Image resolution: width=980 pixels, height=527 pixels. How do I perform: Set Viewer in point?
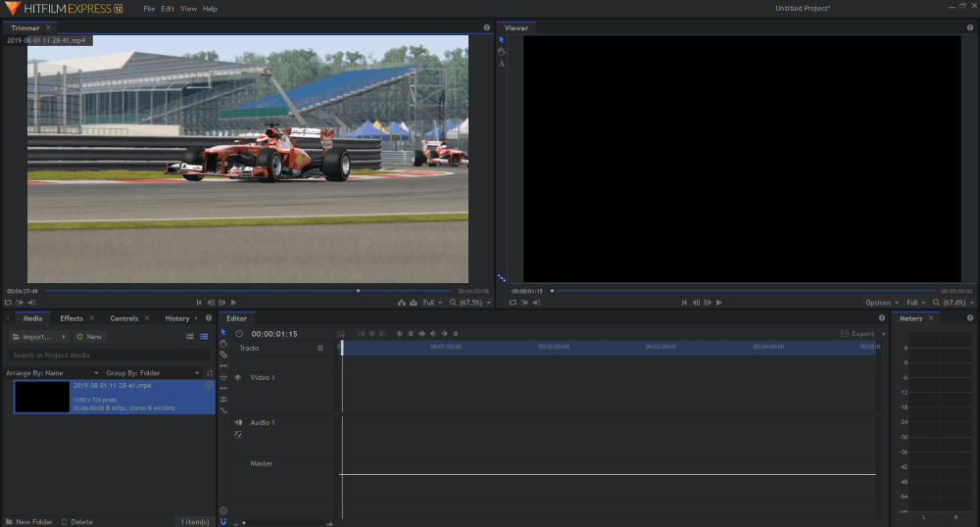[524, 303]
